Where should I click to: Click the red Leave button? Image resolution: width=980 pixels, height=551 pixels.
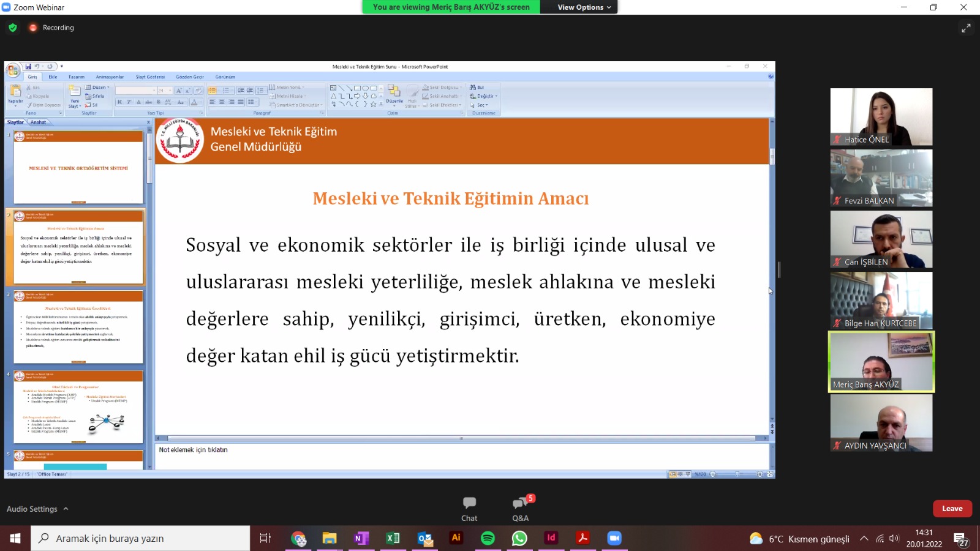(952, 509)
